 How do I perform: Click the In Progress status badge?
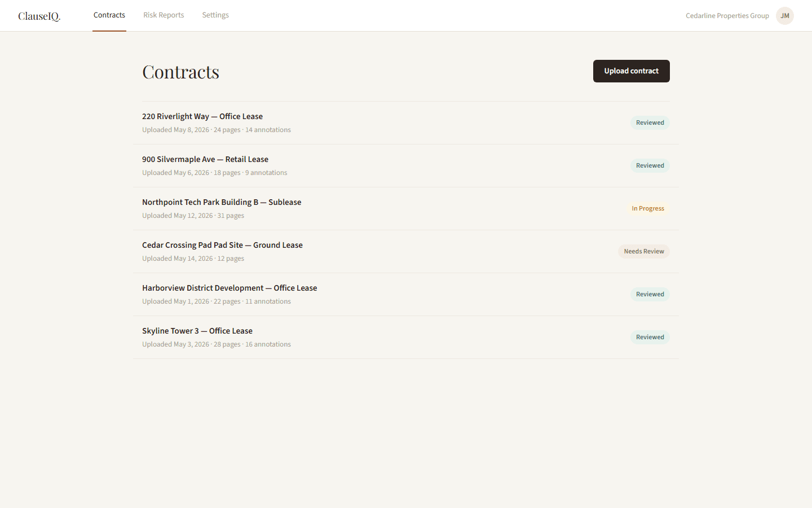click(x=648, y=208)
